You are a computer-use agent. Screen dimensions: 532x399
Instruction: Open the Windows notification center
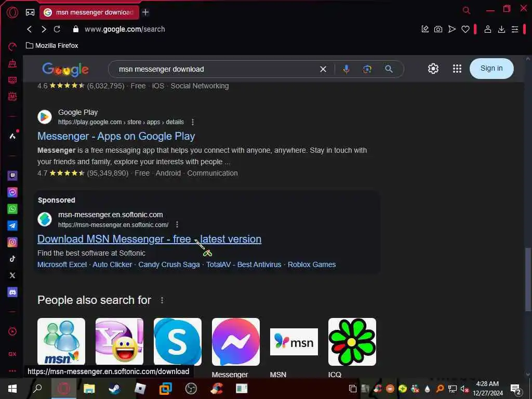click(516, 390)
